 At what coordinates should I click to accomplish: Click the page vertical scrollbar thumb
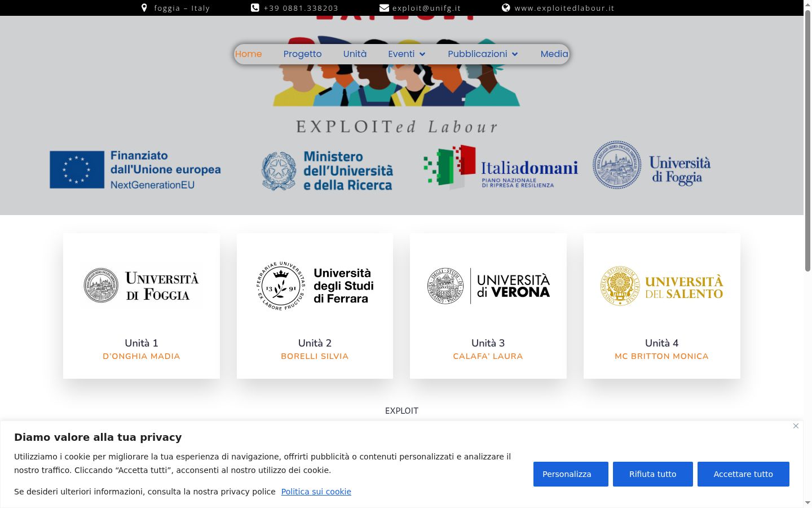point(807,141)
